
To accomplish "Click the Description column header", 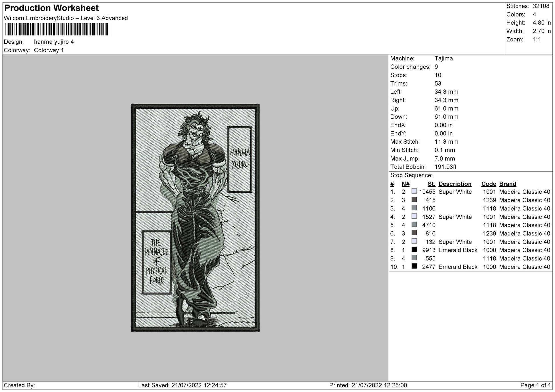I will [x=455, y=184].
